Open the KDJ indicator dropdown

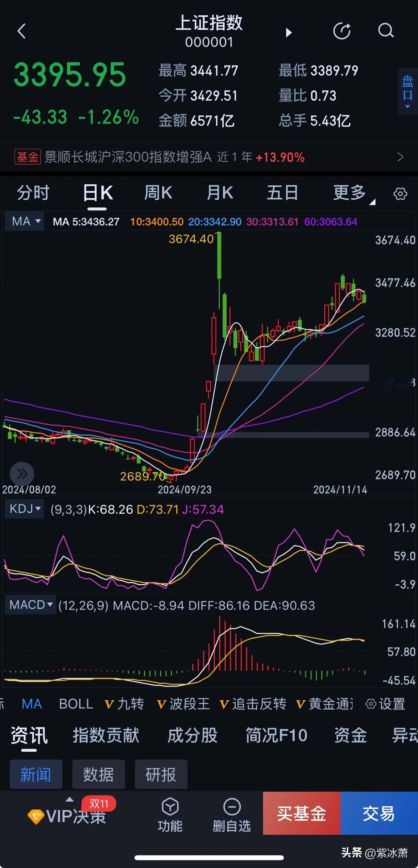click(24, 509)
